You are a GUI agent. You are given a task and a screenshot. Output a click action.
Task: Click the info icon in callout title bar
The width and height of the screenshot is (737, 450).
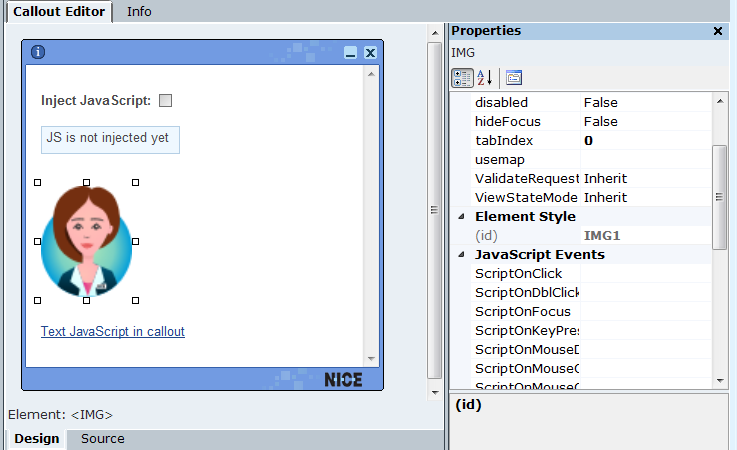pos(39,53)
